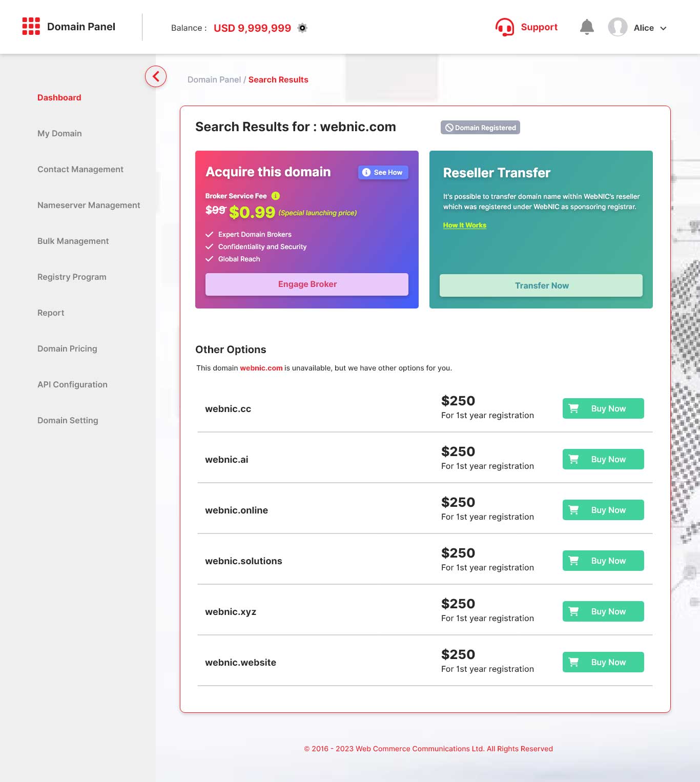Open How It Works link
The image size is (700, 782).
(x=465, y=225)
